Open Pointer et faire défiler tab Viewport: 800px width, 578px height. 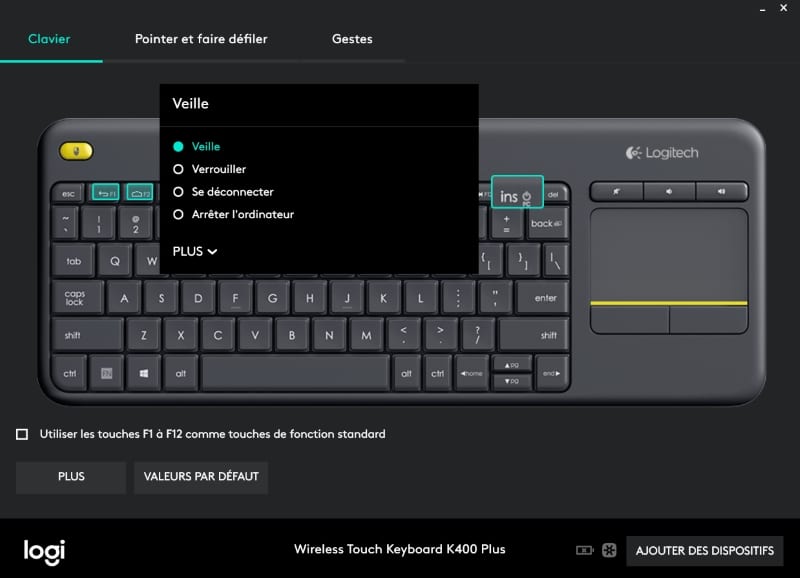[201, 39]
